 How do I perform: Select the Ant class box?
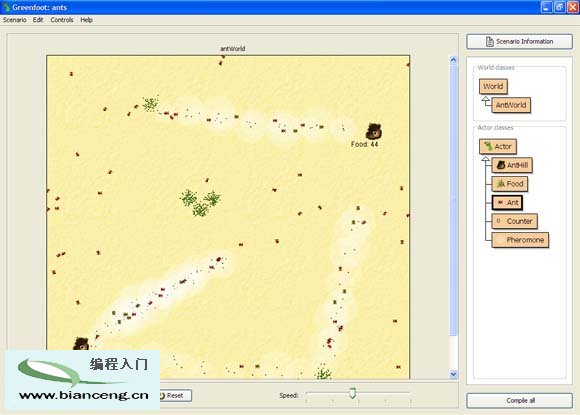point(507,202)
